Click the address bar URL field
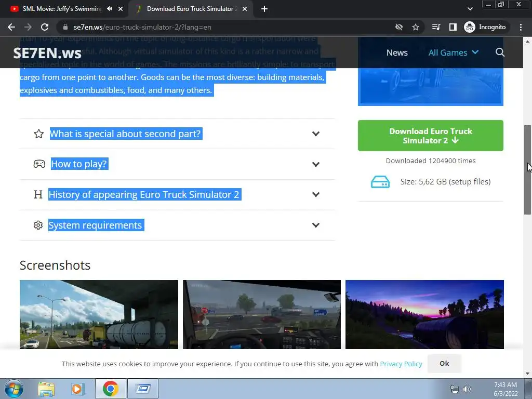Viewport: 532px width, 399px height. 224,27
